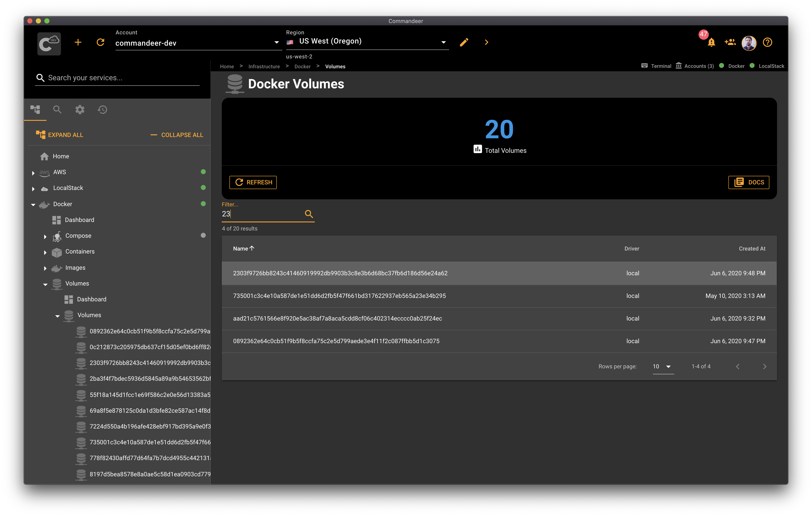Toggle the Docker green status indicator
Viewport: 812px width, 516px height.
pos(721,66)
